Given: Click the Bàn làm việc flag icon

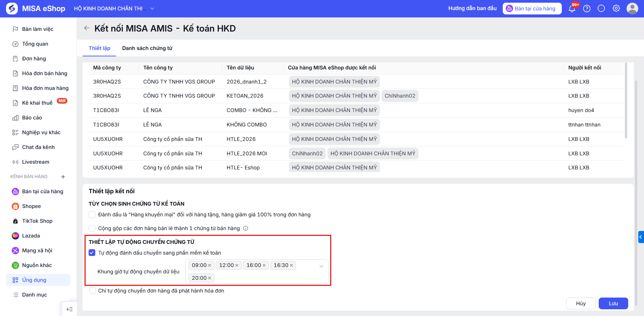Looking at the screenshot, I should tap(15, 29).
